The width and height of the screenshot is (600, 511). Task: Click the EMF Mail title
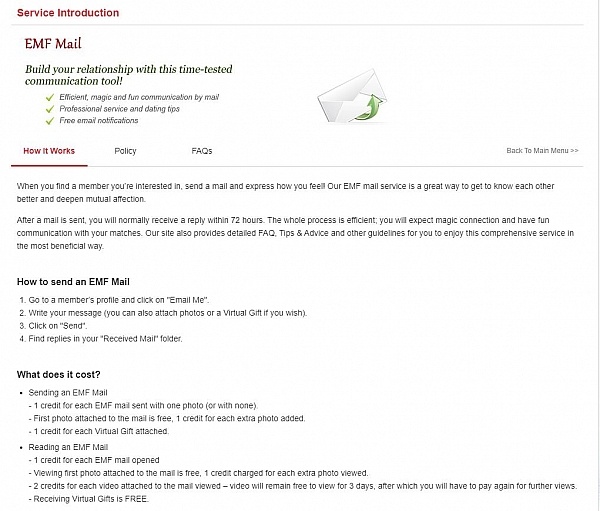click(x=54, y=44)
